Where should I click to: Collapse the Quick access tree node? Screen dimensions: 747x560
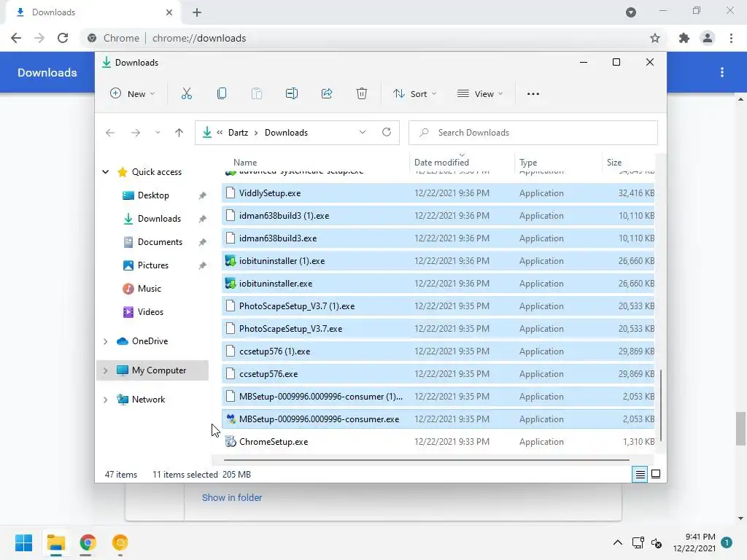click(x=105, y=172)
